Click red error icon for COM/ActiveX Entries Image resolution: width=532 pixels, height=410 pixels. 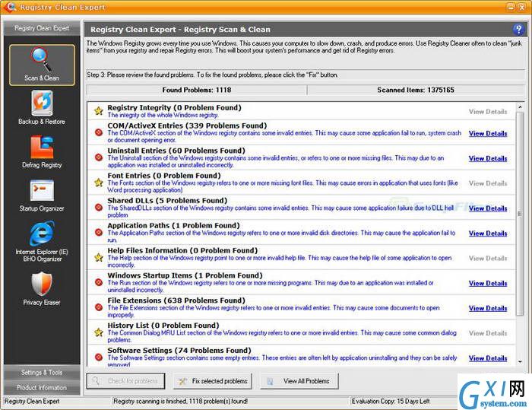(x=99, y=132)
